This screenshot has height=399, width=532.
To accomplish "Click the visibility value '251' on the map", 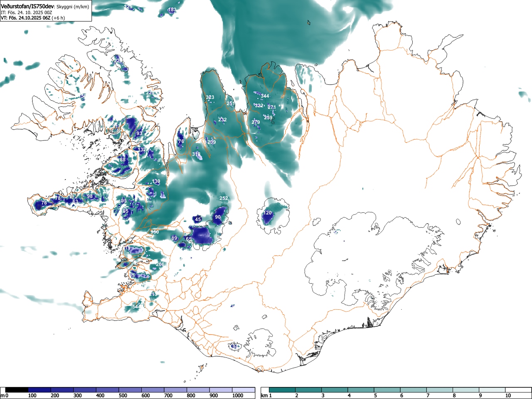I will pyautogui.click(x=231, y=103).
